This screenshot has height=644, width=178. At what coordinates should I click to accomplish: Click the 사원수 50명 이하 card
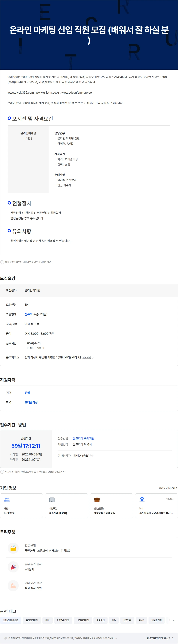[x=22, y=505]
